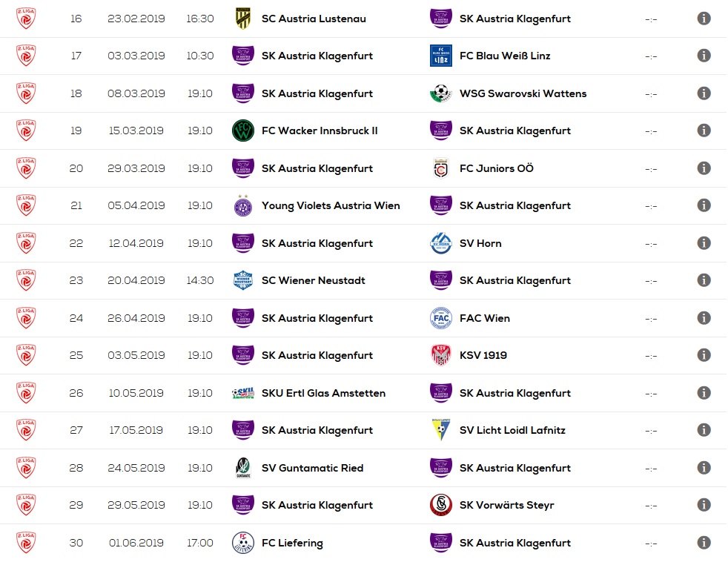This screenshot has height=565, width=728.
Task: Click the FC Liefering club crest
Action: tap(243, 543)
